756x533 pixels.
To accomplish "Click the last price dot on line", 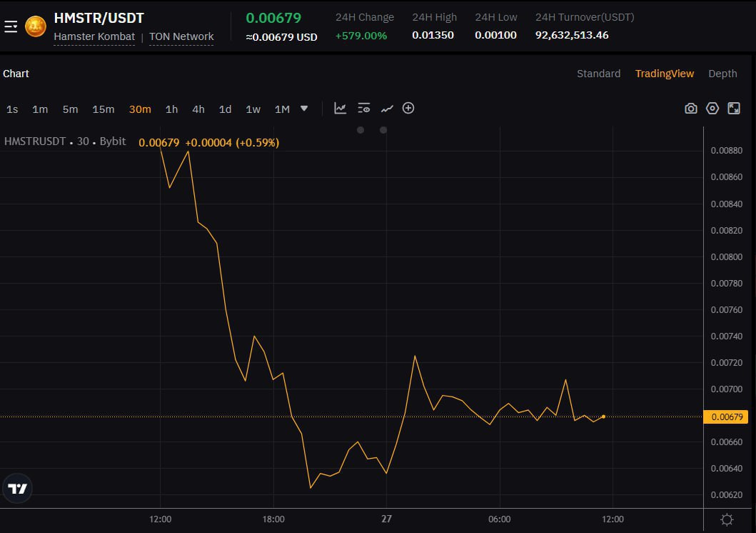I will tap(603, 417).
